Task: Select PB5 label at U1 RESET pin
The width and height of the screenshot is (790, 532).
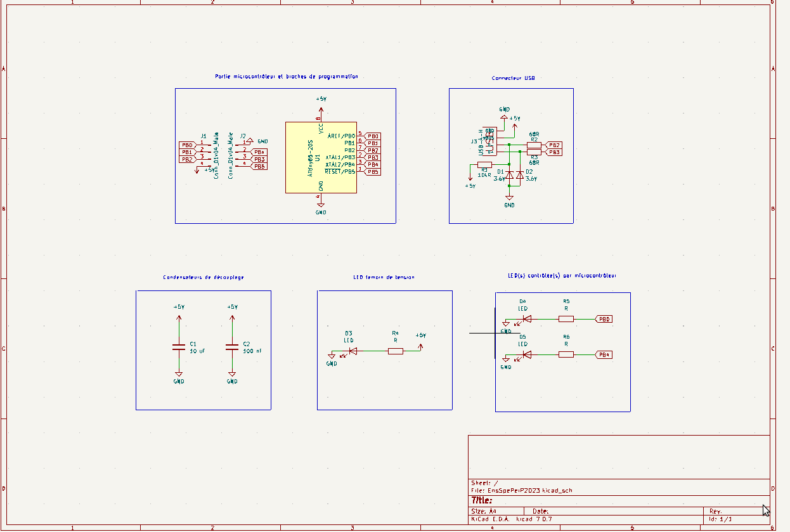Action: [x=373, y=172]
